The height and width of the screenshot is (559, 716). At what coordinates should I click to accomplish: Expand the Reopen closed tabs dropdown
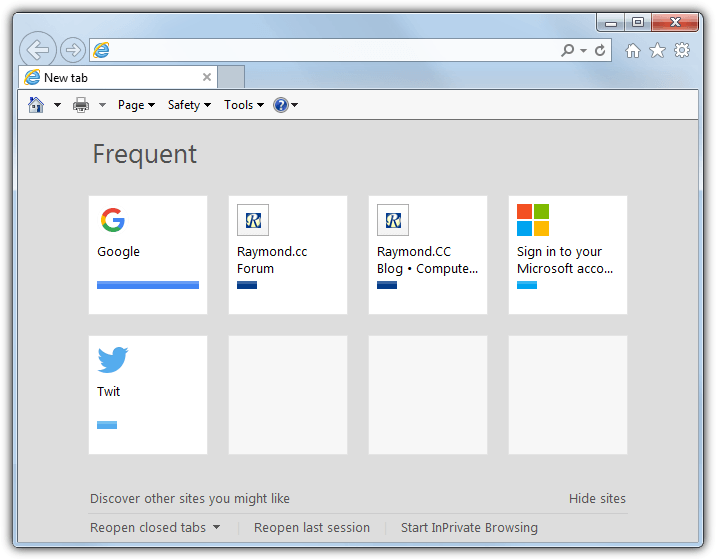(155, 527)
